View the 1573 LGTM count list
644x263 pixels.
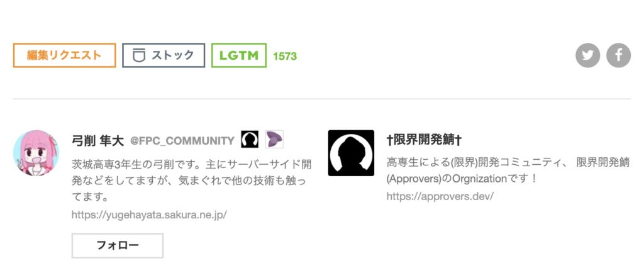[x=285, y=56]
